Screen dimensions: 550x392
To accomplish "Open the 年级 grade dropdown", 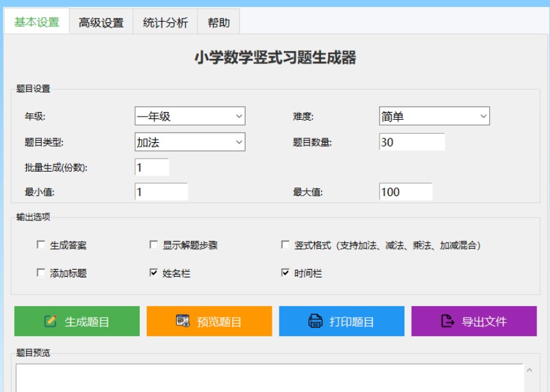I will [190, 117].
